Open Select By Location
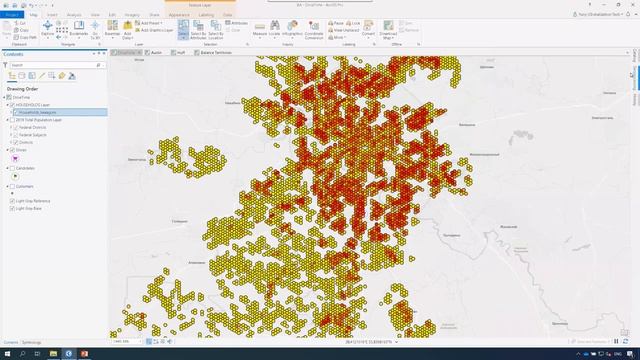640x360 pixels. pyautogui.click(x=216, y=29)
